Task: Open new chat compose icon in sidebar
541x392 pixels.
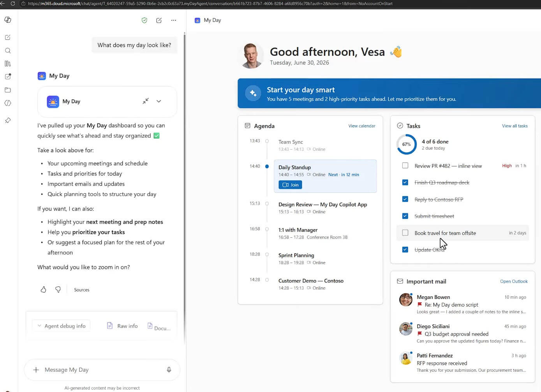Action: (7, 37)
